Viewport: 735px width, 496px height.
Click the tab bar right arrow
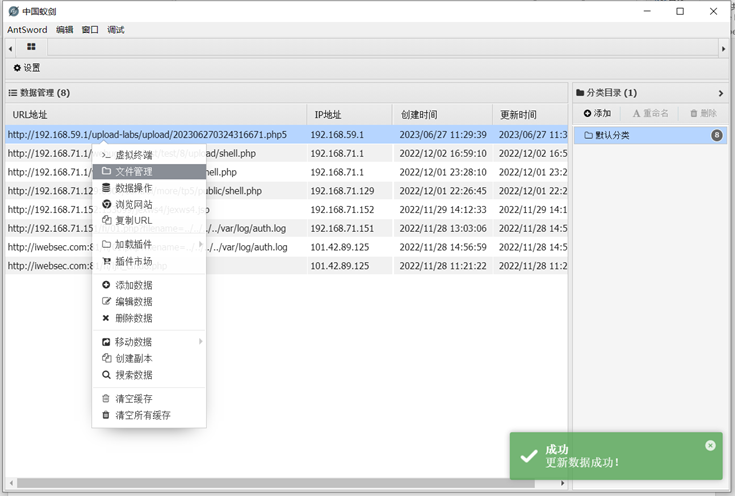(723, 48)
